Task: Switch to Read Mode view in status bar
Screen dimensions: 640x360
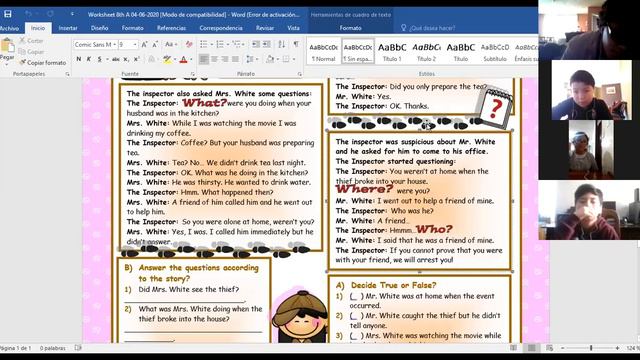Action: point(513,348)
